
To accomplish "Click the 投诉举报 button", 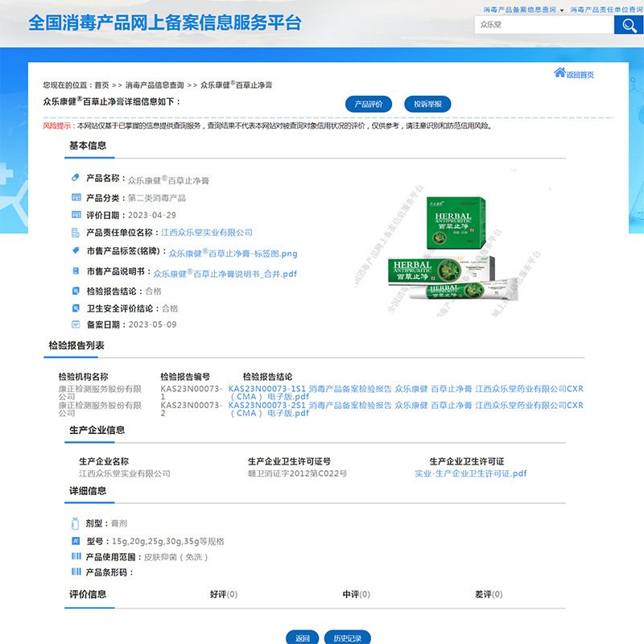I will [427, 105].
